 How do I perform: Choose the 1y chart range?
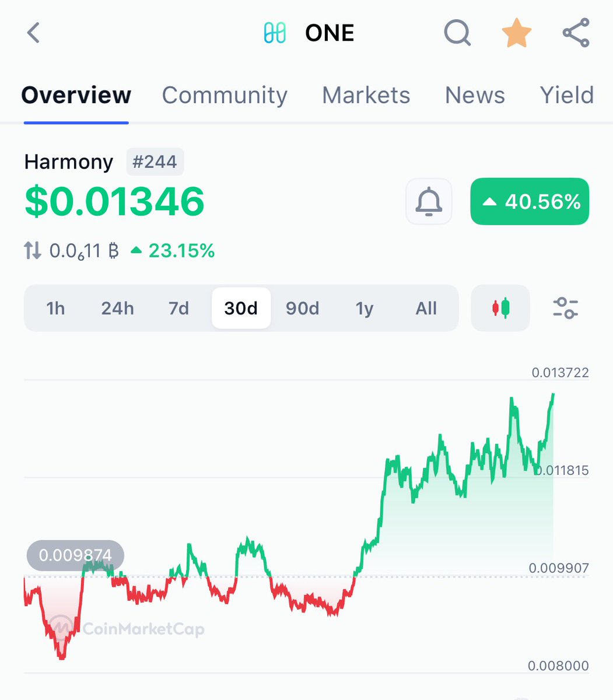(365, 308)
